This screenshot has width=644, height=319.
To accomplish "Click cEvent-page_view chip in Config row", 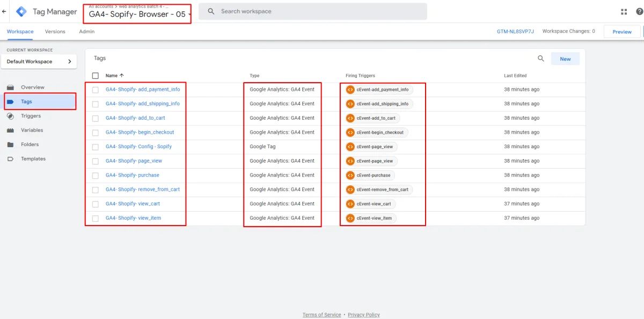I will 371,147.
